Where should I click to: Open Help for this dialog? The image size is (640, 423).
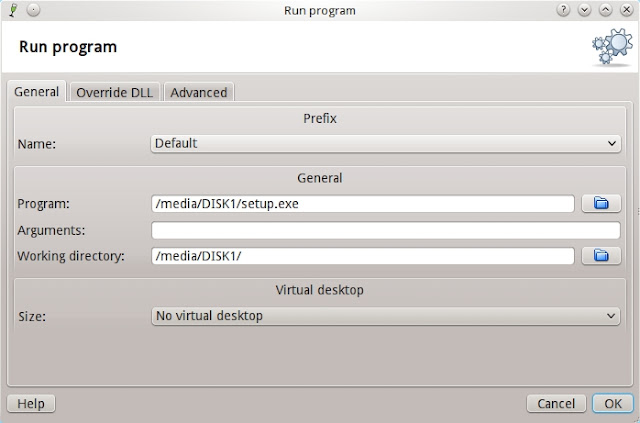(31, 404)
